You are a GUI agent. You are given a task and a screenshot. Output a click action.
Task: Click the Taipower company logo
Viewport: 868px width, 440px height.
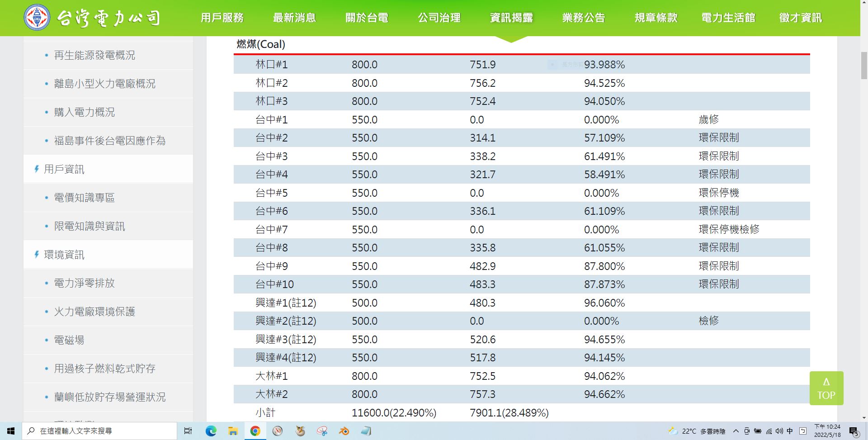click(92, 18)
